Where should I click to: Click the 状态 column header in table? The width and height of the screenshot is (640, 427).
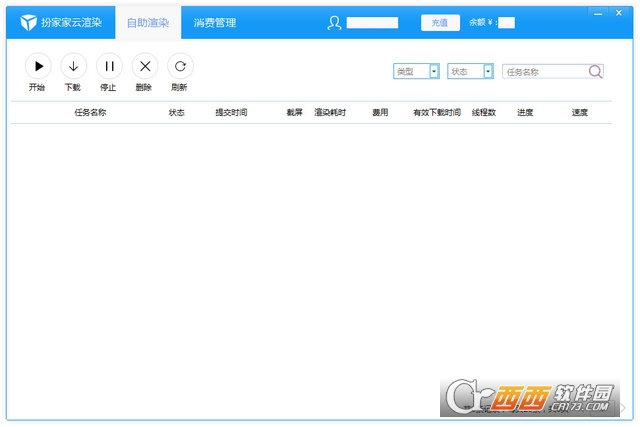click(177, 112)
